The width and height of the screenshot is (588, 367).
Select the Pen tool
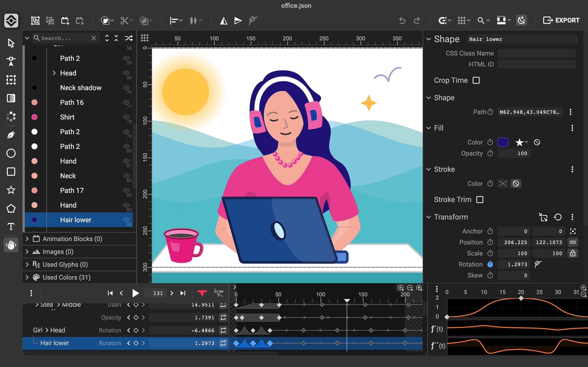click(x=11, y=134)
